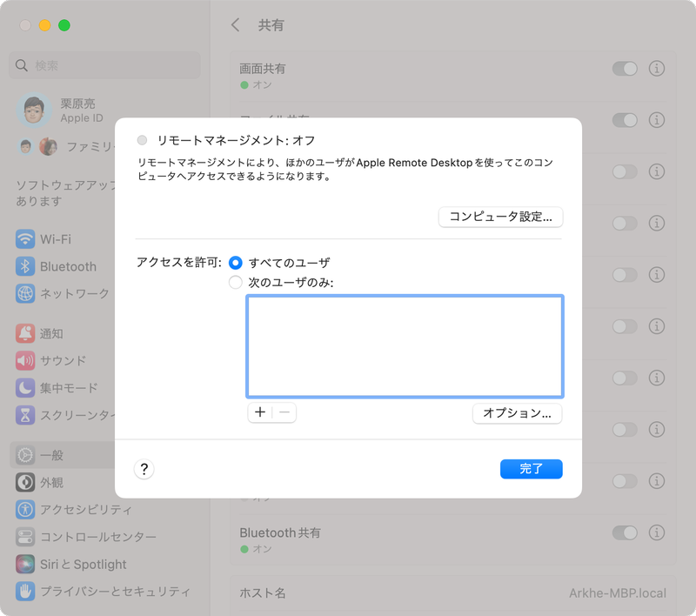Open the オプション dialog

pyautogui.click(x=517, y=413)
